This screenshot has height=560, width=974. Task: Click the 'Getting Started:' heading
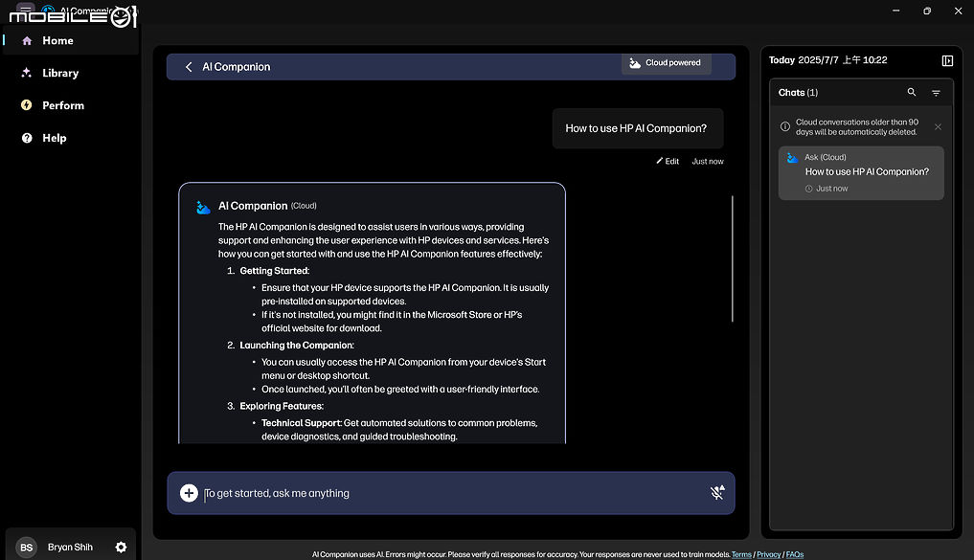pyautogui.click(x=275, y=271)
